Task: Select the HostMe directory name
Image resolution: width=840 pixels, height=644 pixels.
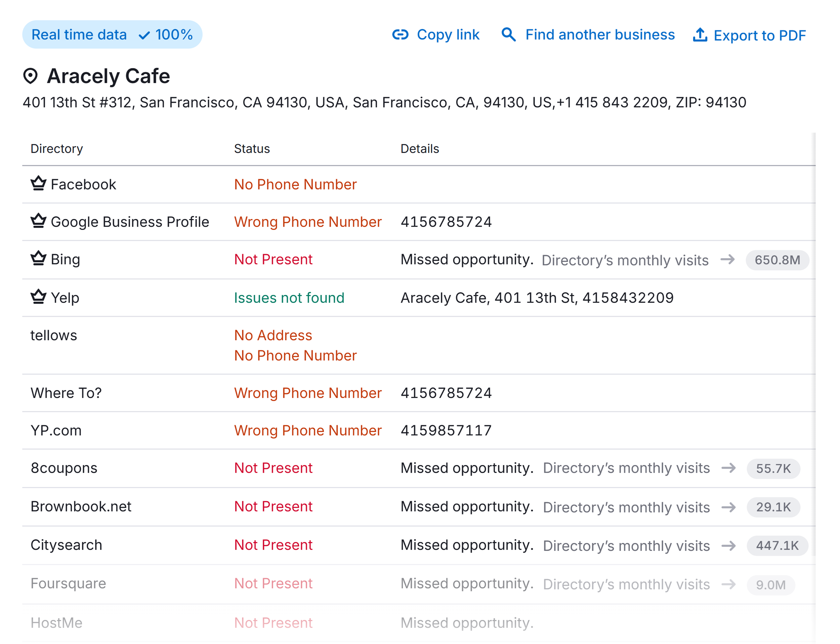Action: (56, 622)
